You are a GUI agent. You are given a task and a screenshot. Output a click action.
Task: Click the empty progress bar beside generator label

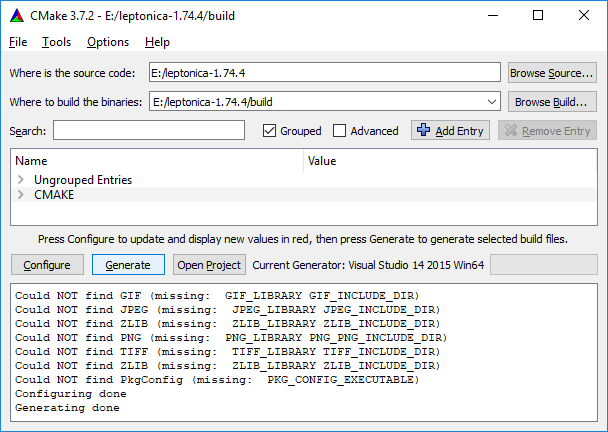click(x=544, y=265)
